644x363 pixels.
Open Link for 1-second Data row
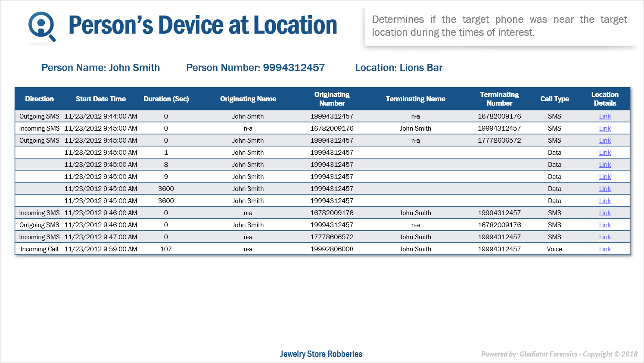[605, 153]
